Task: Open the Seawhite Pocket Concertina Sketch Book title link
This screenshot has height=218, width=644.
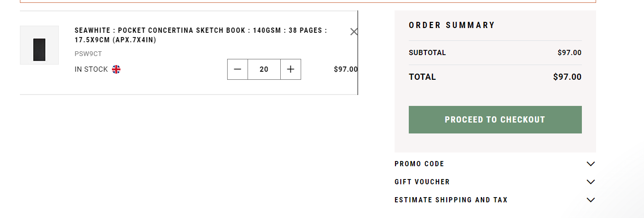Action: [201, 35]
